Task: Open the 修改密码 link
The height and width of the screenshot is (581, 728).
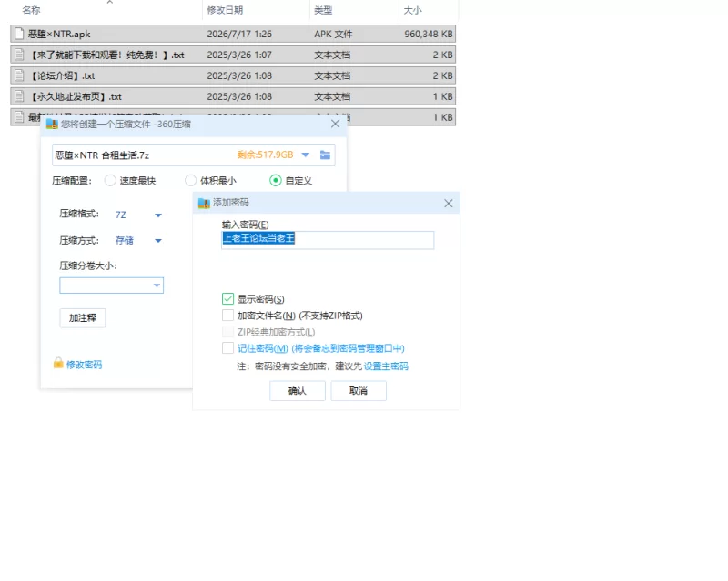Action: tap(84, 365)
